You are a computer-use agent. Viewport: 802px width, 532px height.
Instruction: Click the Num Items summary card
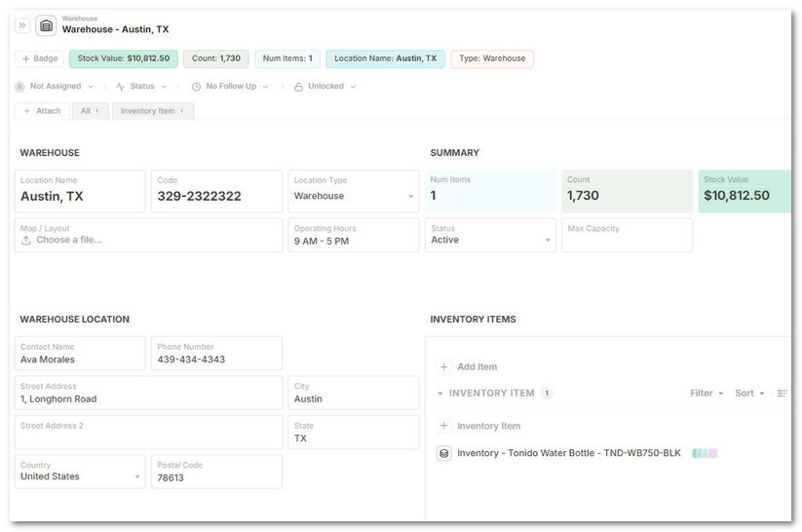tap(490, 191)
